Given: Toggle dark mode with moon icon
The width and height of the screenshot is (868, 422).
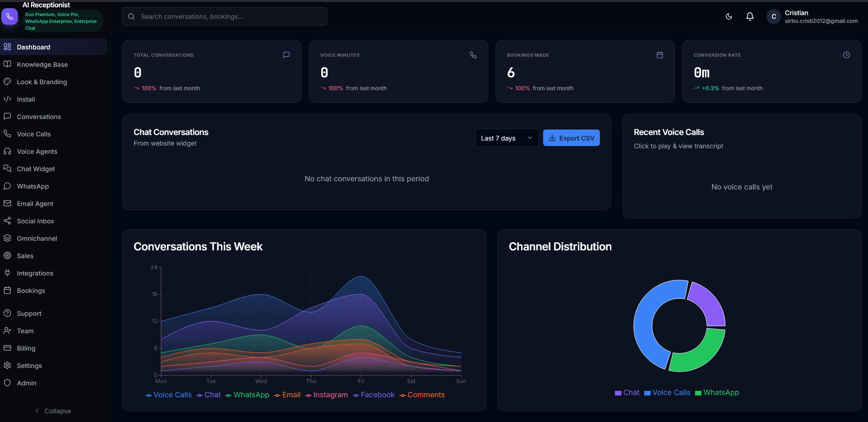Looking at the screenshot, I should [x=729, y=16].
